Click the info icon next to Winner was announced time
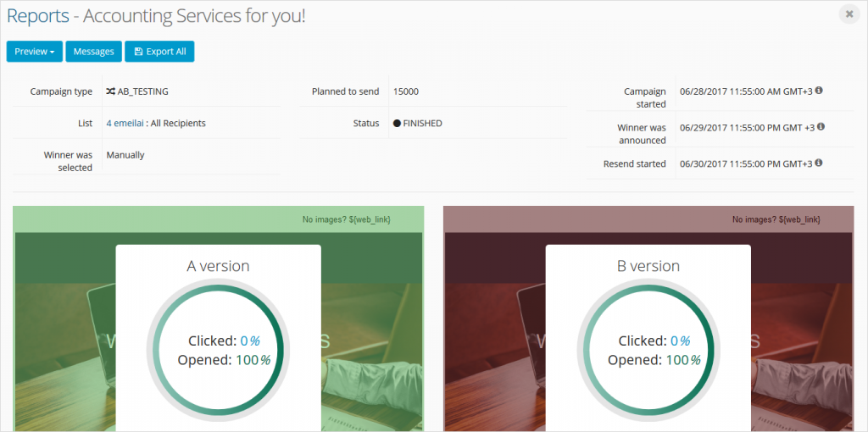The width and height of the screenshot is (868, 432). [x=821, y=127]
